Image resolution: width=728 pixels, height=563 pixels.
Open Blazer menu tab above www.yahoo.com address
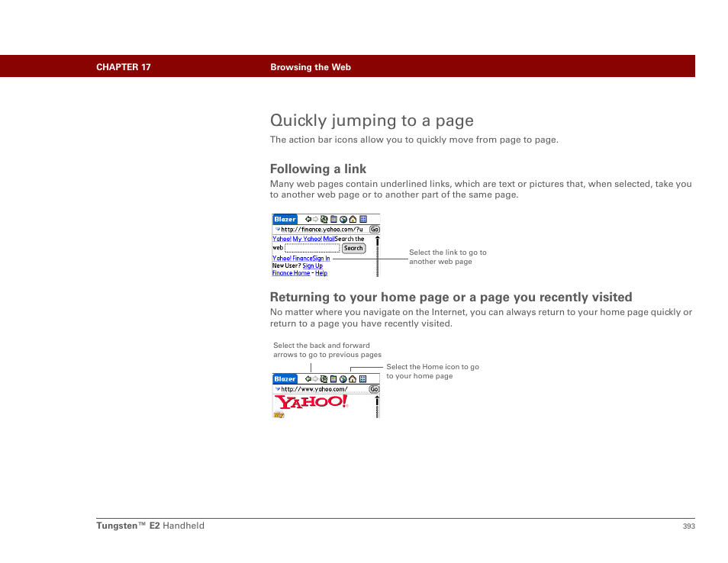pyautogui.click(x=285, y=378)
